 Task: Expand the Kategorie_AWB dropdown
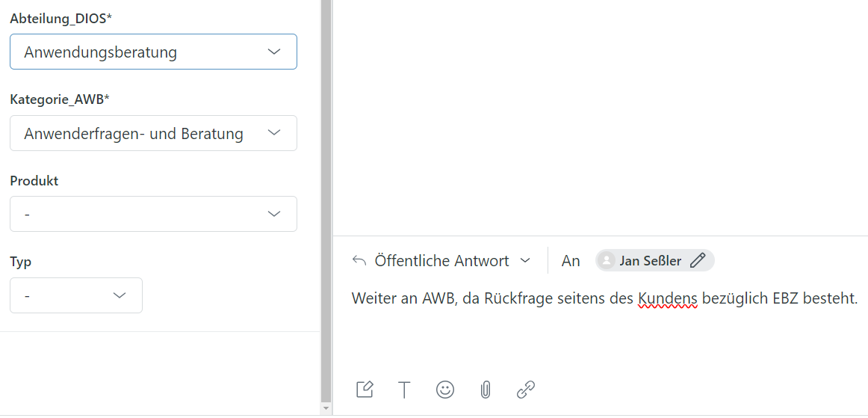click(x=153, y=133)
